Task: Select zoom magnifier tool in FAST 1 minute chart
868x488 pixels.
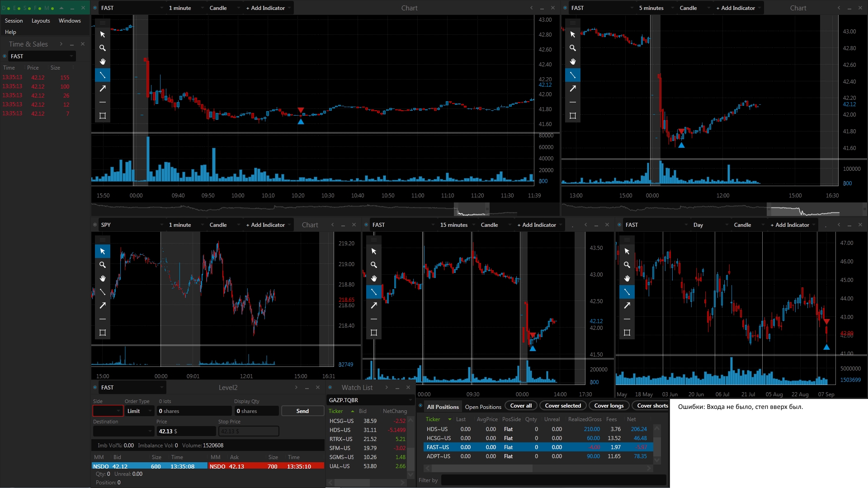Action: [x=103, y=48]
